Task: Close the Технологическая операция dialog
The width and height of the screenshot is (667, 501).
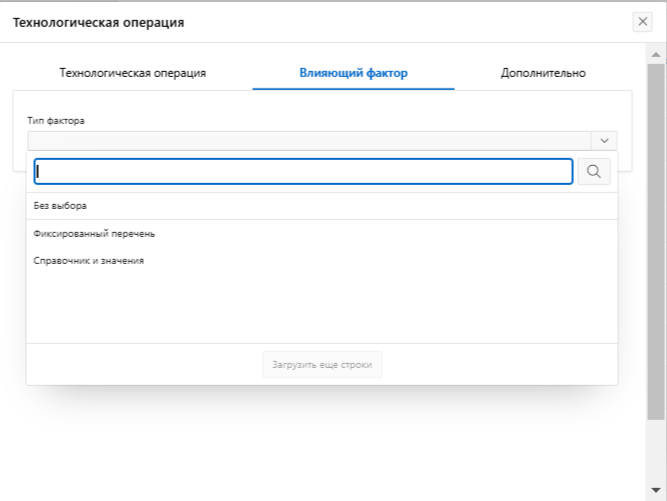Action: 643,22
